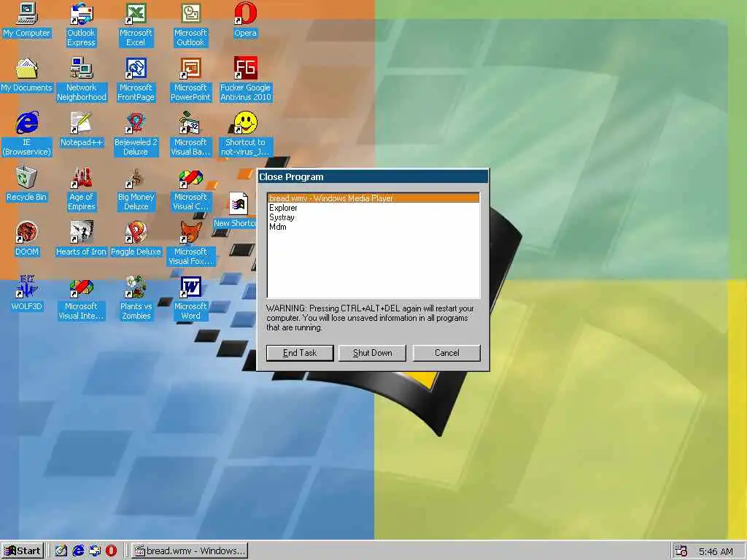Click the Close Program title bar
Viewport: 747px width, 560px height.
[x=373, y=176]
